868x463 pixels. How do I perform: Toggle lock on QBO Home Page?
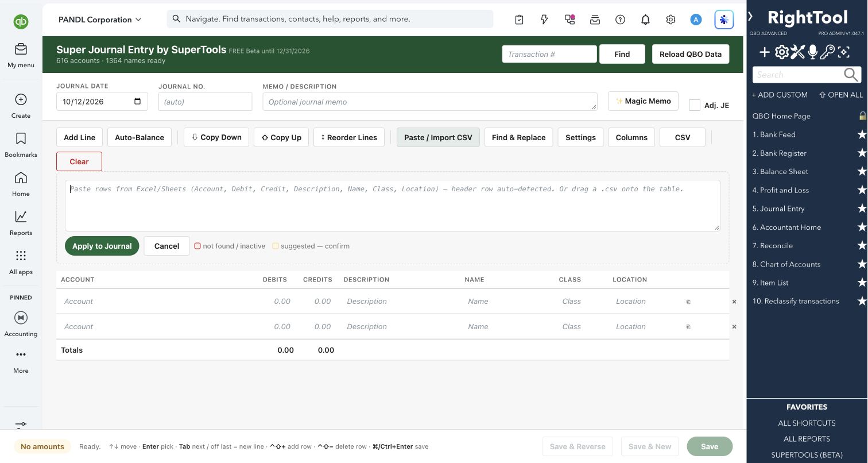[862, 115]
